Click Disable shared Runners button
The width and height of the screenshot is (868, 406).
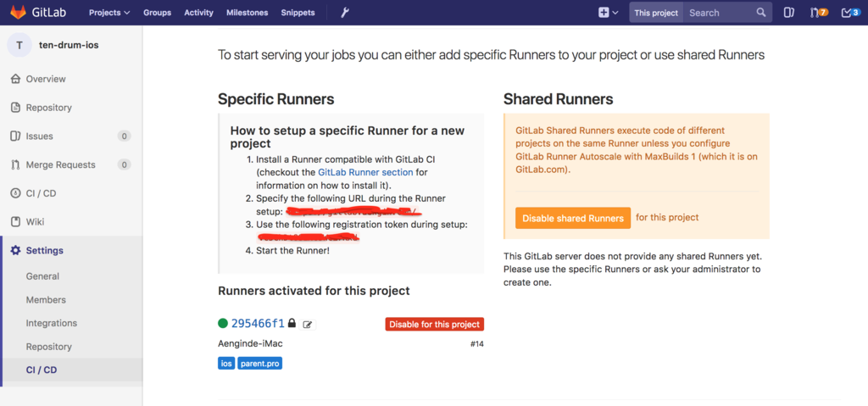[x=573, y=218]
